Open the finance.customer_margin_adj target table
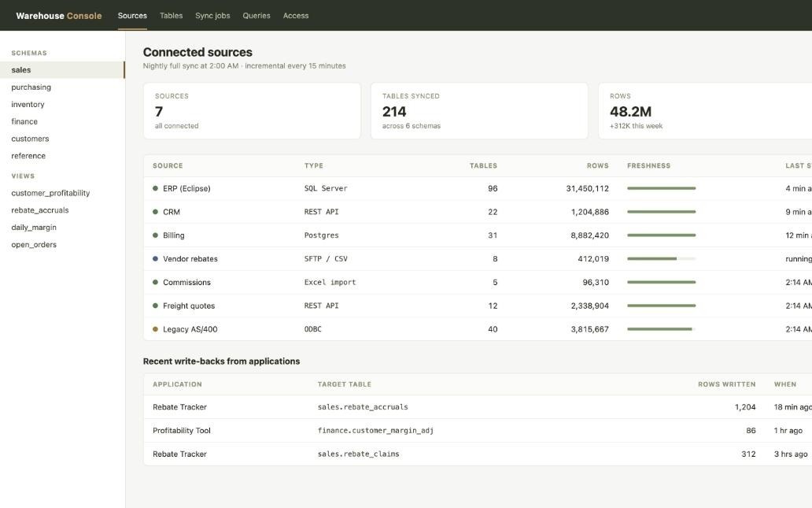 [375, 430]
